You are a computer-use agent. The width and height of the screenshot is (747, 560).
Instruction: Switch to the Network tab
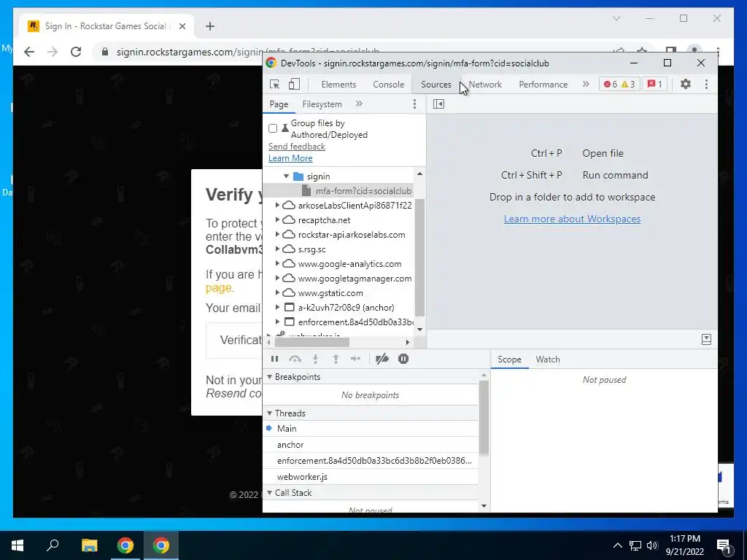tap(485, 85)
